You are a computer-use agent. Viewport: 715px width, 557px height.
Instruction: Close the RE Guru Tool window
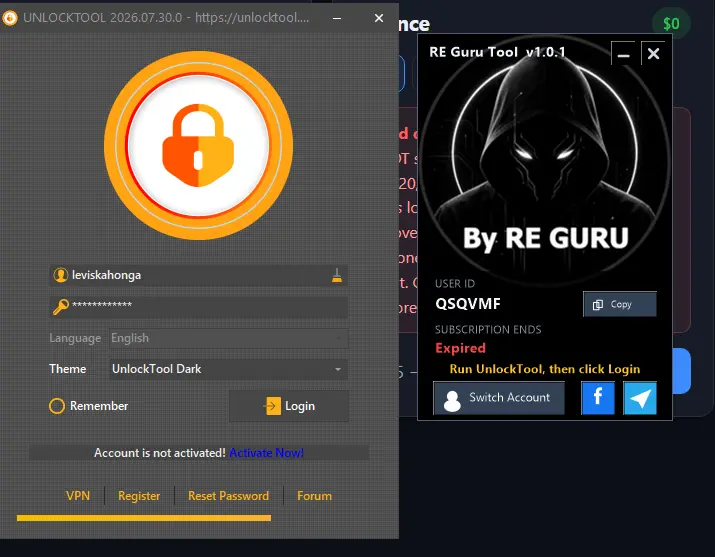pyautogui.click(x=653, y=53)
